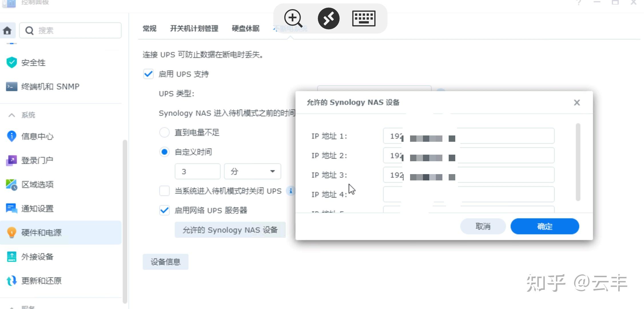Select 更新和还原 in sidebar
This screenshot has width=644, height=309.
coord(41,281)
